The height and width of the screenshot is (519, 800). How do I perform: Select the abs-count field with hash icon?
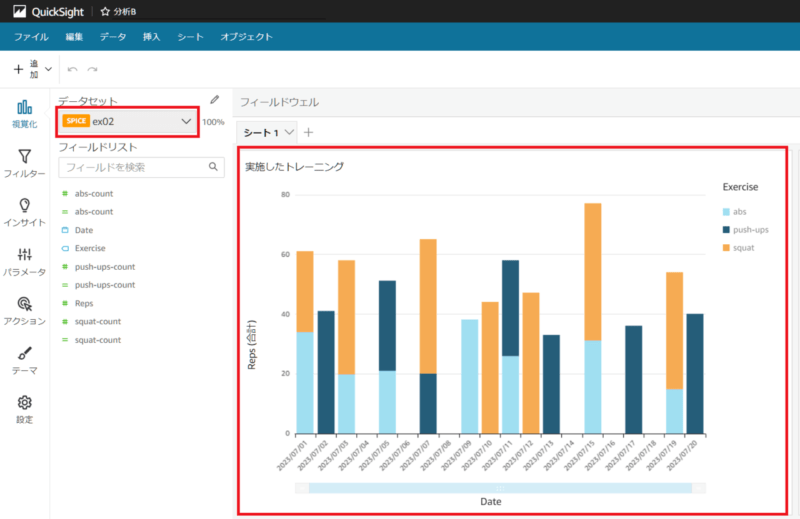click(87, 193)
